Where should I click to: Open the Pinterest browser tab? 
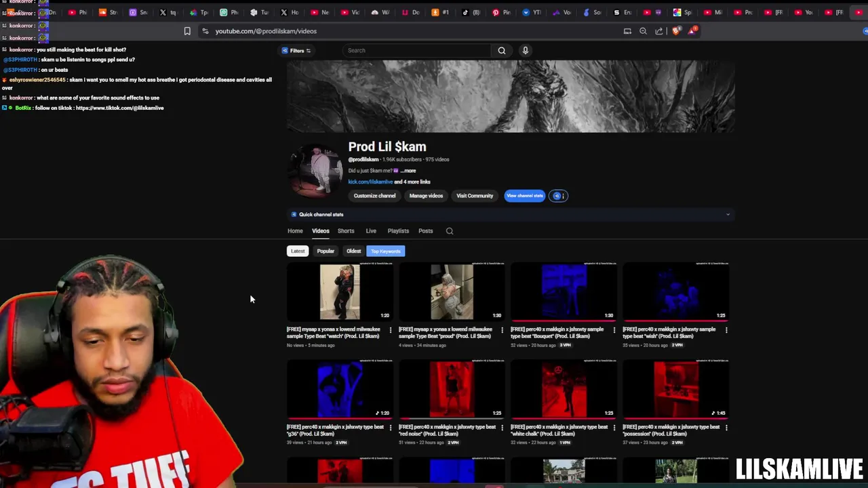(501, 12)
